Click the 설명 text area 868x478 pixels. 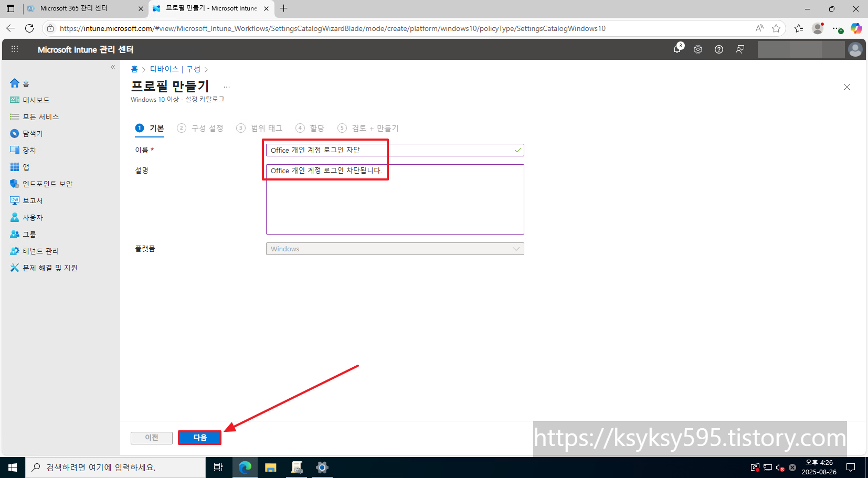pos(395,199)
